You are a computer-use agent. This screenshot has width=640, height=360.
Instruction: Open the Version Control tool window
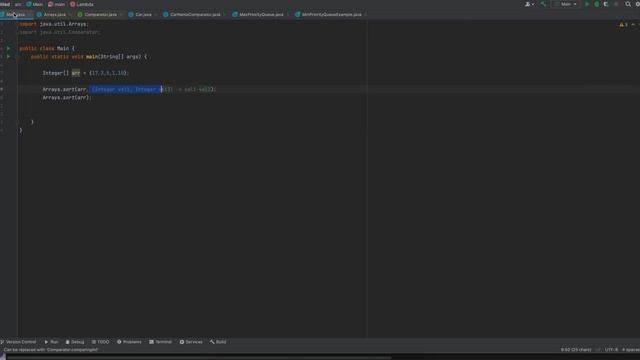click(18, 342)
